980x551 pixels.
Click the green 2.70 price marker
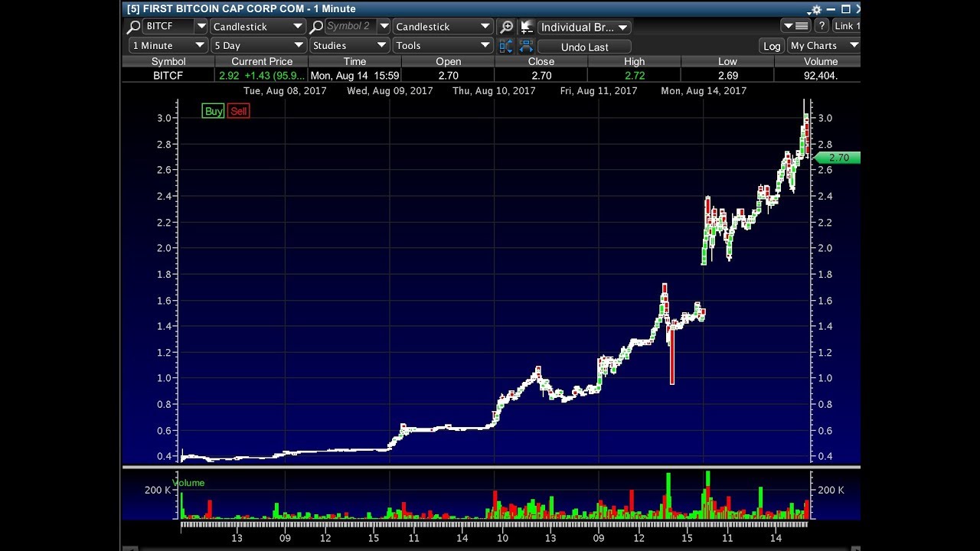[x=837, y=158]
